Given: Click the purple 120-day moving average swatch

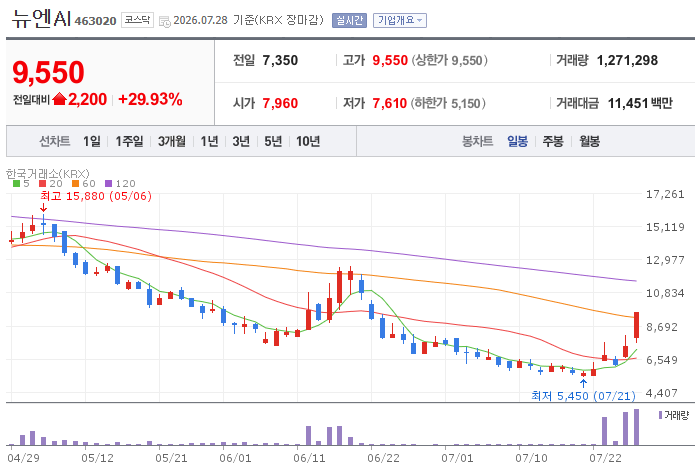Looking at the screenshot, I should (x=109, y=184).
